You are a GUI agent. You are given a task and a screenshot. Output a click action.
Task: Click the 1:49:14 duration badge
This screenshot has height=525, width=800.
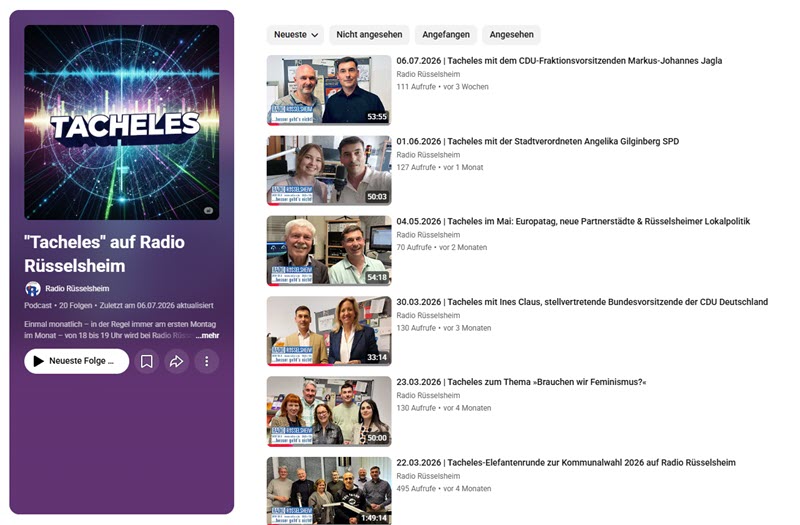coord(374,518)
